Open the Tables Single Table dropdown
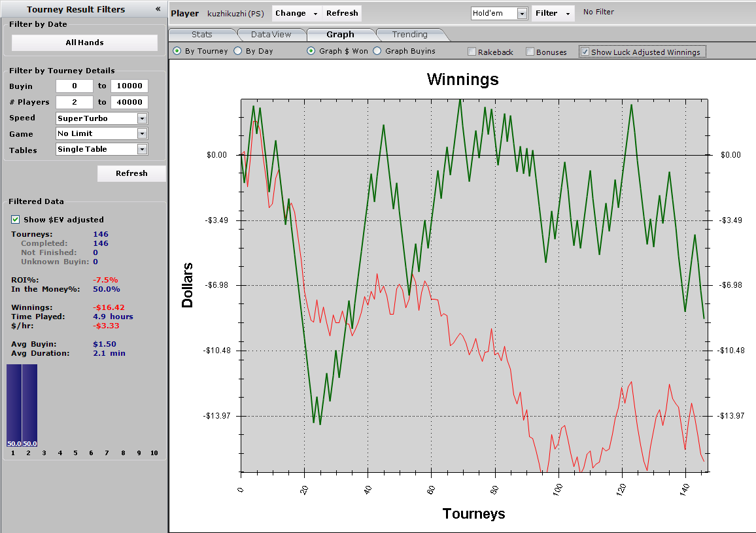 click(x=142, y=149)
